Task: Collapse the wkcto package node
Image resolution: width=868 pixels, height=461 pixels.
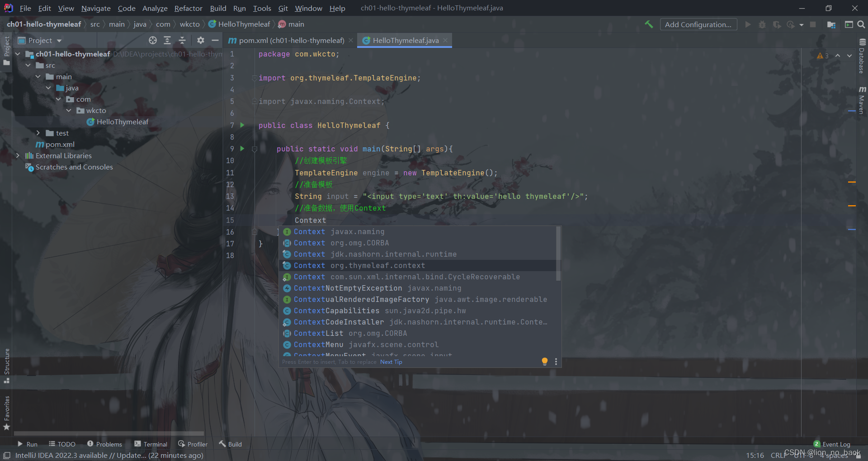Action: [x=69, y=110]
